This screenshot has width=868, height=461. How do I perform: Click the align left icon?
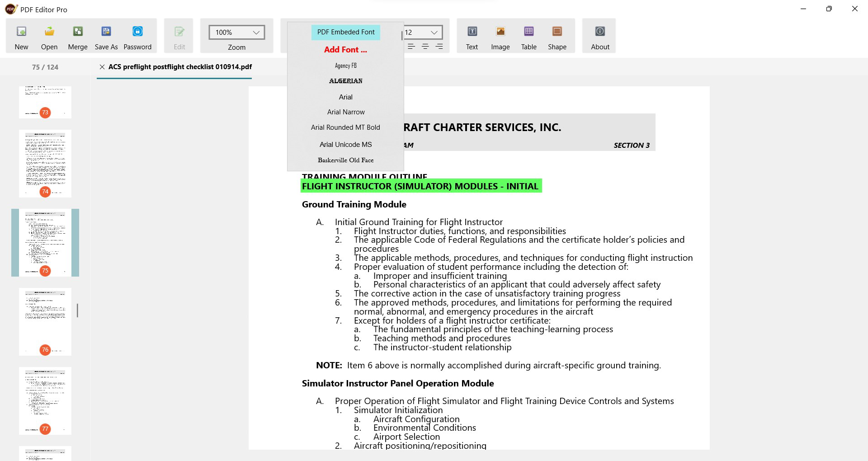(411, 47)
